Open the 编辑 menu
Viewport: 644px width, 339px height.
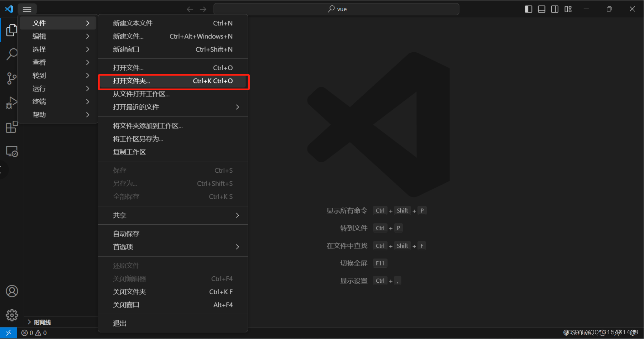pyautogui.click(x=58, y=36)
